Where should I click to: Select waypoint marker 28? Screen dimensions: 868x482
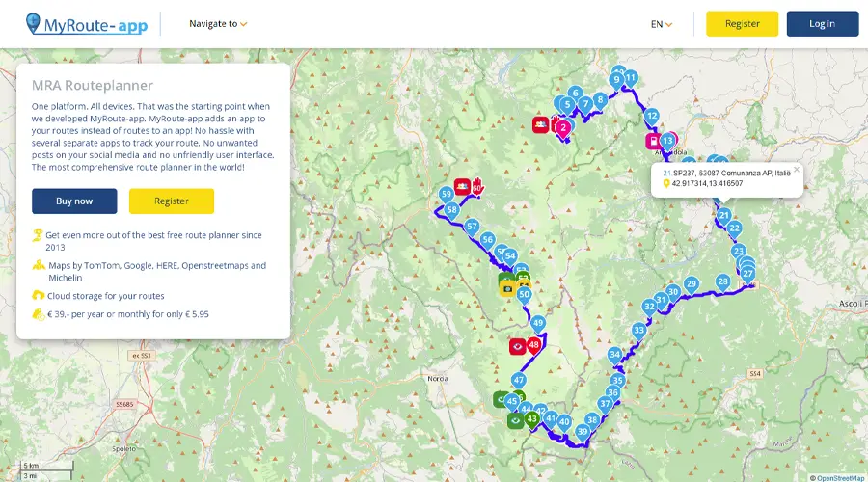(723, 282)
